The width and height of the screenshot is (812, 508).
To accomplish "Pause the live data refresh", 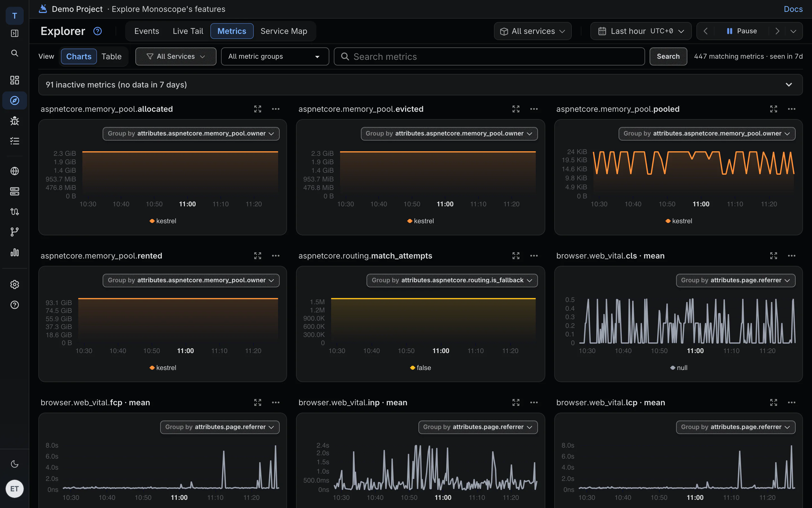I will 742,31.
